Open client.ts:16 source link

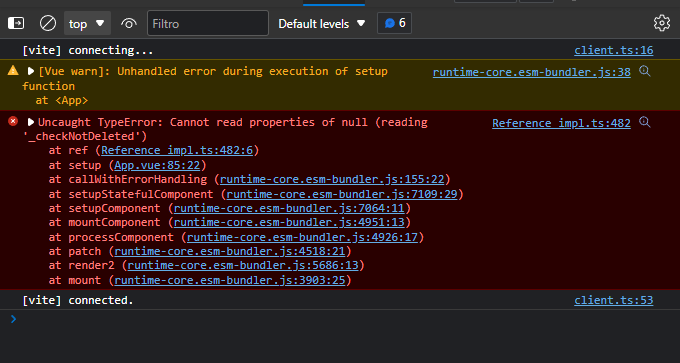point(614,50)
